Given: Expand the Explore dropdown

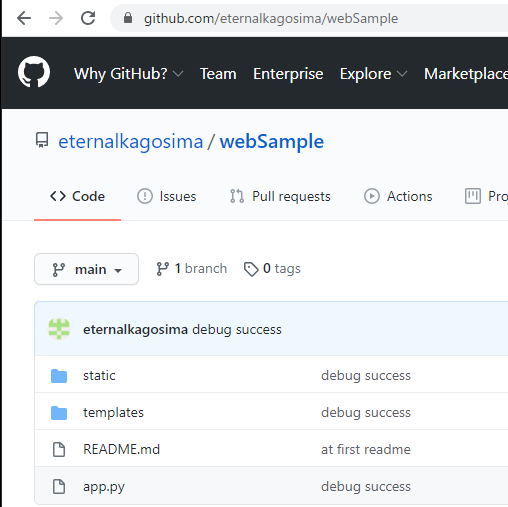Looking at the screenshot, I should (x=374, y=74).
